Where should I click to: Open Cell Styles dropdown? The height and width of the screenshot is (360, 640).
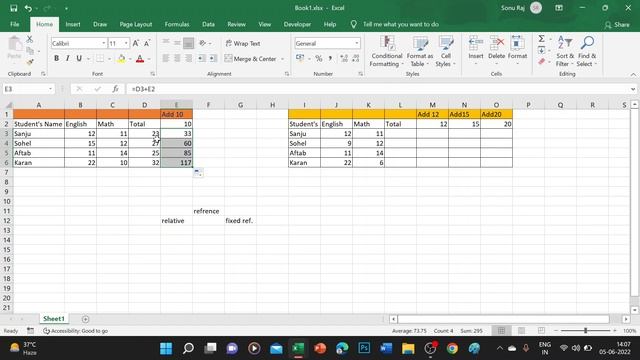coord(445,51)
